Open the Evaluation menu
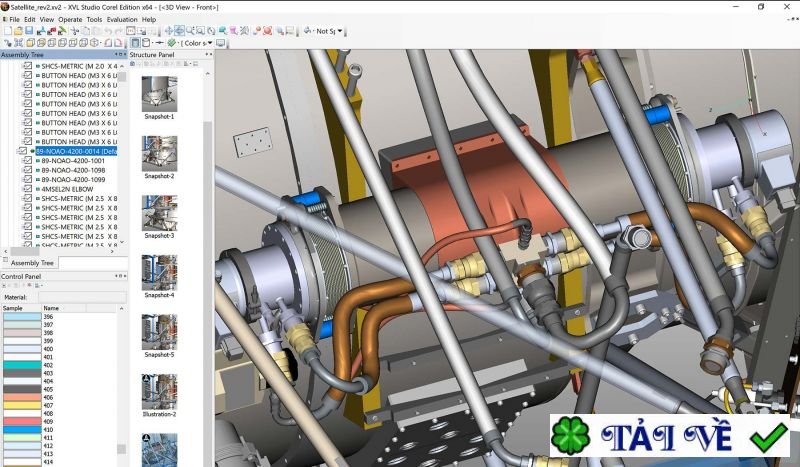Image resolution: width=800 pixels, height=467 pixels. point(122,19)
